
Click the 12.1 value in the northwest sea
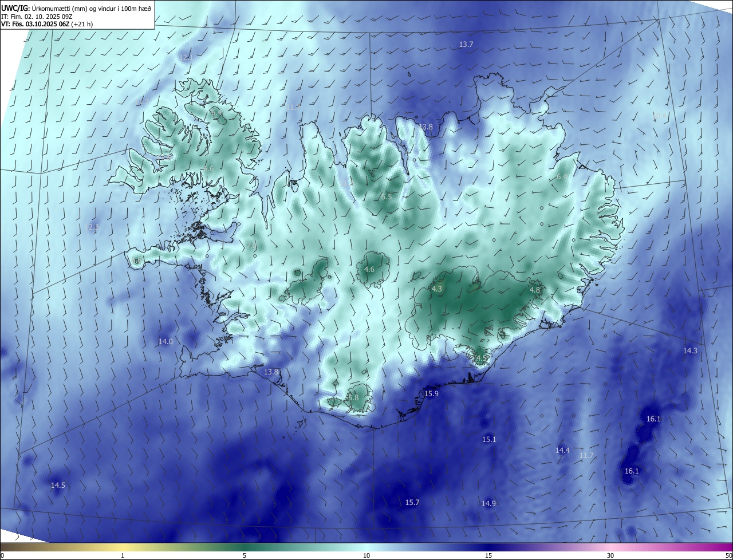point(186,58)
